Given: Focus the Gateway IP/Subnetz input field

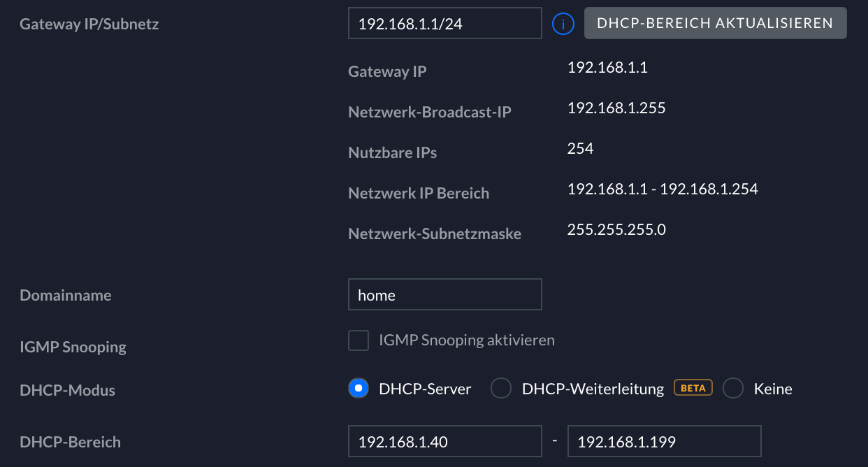Looking at the screenshot, I should coord(445,24).
